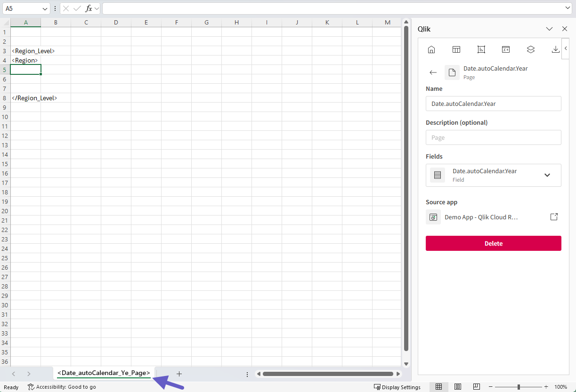Click the 100% zoom level
576x392 pixels.
(x=560, y=387)
